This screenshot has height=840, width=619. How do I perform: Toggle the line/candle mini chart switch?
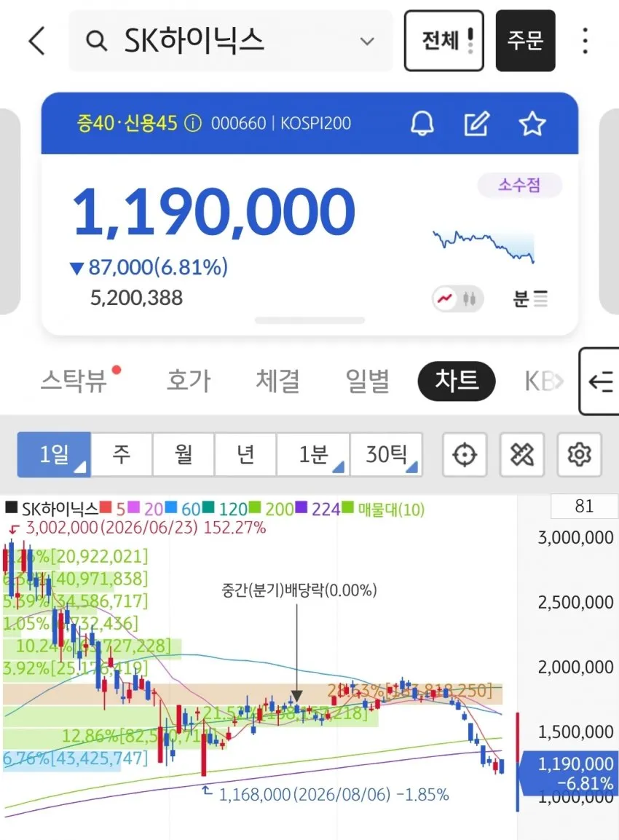pyautogui.click(x=457, y=298)
